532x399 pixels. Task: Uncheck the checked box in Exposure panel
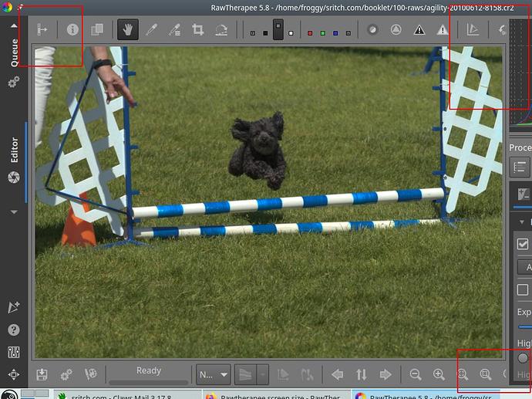pos(523,244)
